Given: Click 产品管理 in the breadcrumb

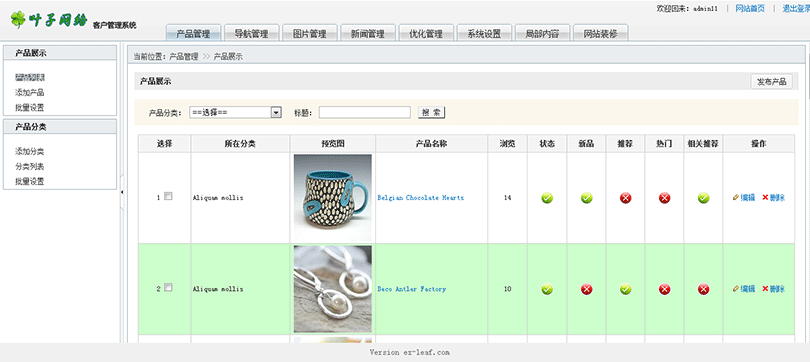Looking at the screenshot, I should 184,57.
